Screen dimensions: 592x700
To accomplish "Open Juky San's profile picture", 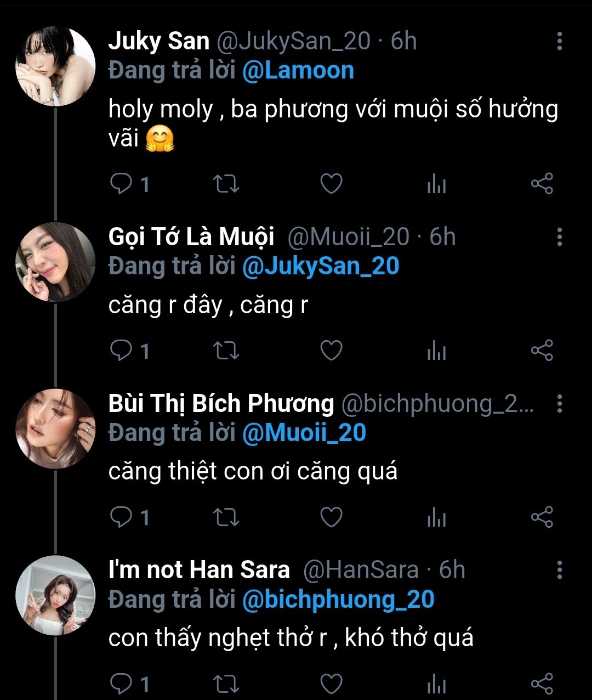I will tap(55, 66).
